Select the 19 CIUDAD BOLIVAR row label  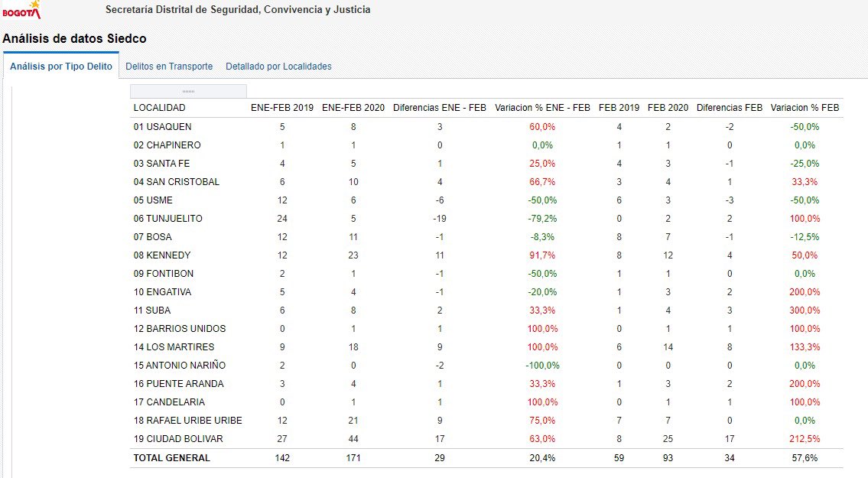point(178,439)
